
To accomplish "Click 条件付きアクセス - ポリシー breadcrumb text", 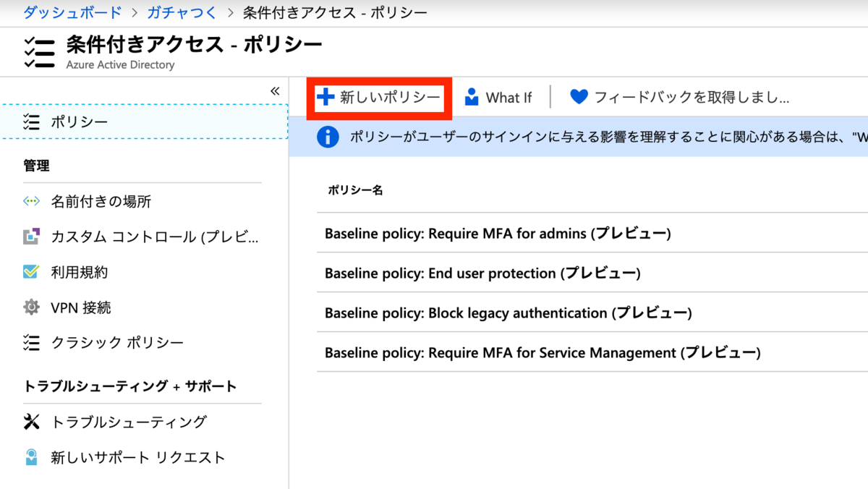I will [x=335, y=12].
